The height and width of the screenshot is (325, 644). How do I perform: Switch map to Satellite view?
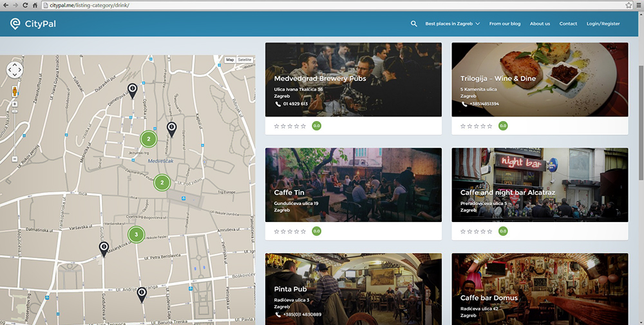(244, 60)
